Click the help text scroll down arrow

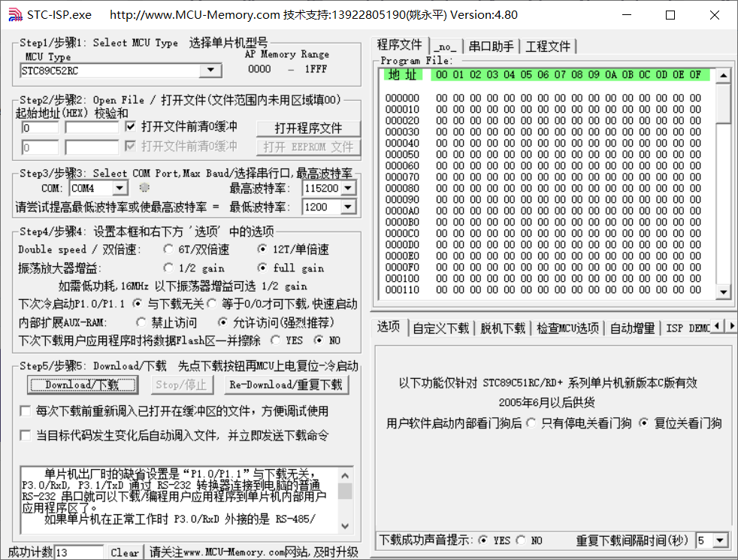tap(345, 526)
